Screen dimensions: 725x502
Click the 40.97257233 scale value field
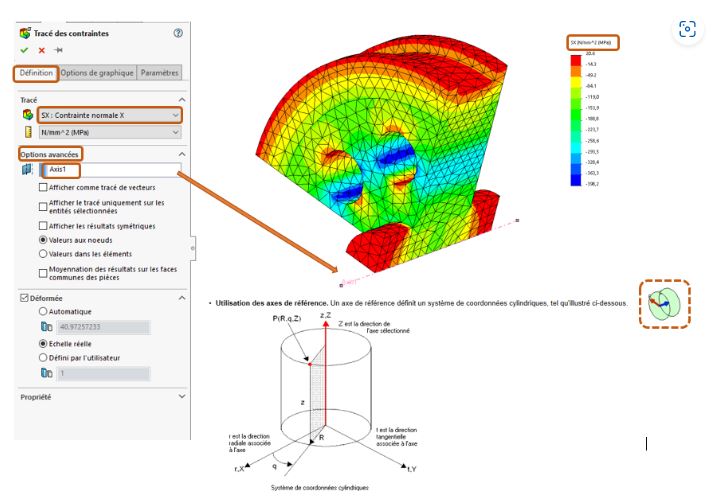(104, 327)
